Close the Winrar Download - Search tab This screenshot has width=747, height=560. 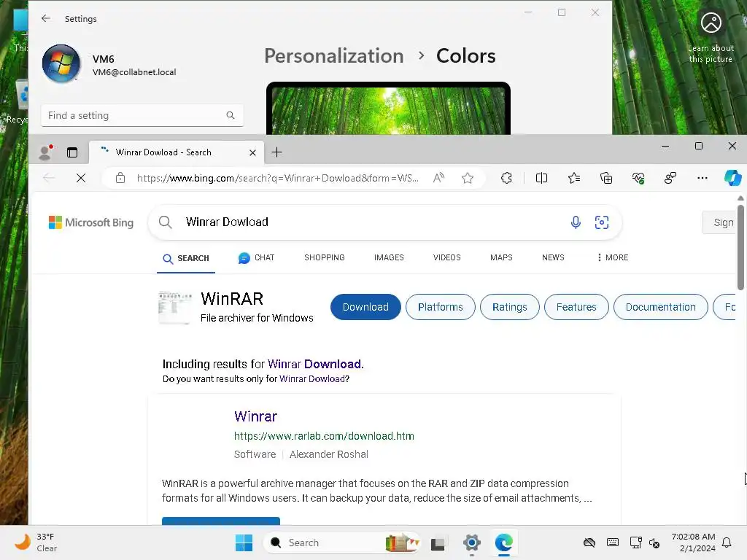[x=252, y=152]
